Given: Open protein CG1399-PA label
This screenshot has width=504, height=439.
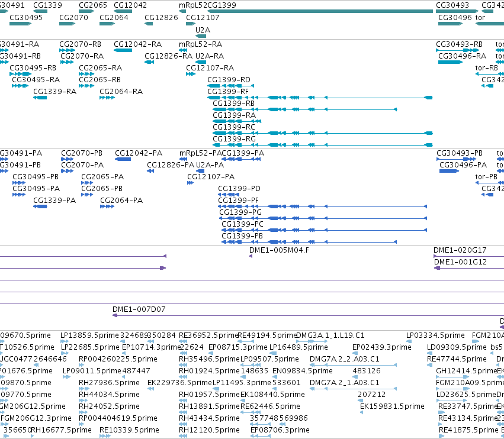Looking at the screenshot, I should coord(243,153).
